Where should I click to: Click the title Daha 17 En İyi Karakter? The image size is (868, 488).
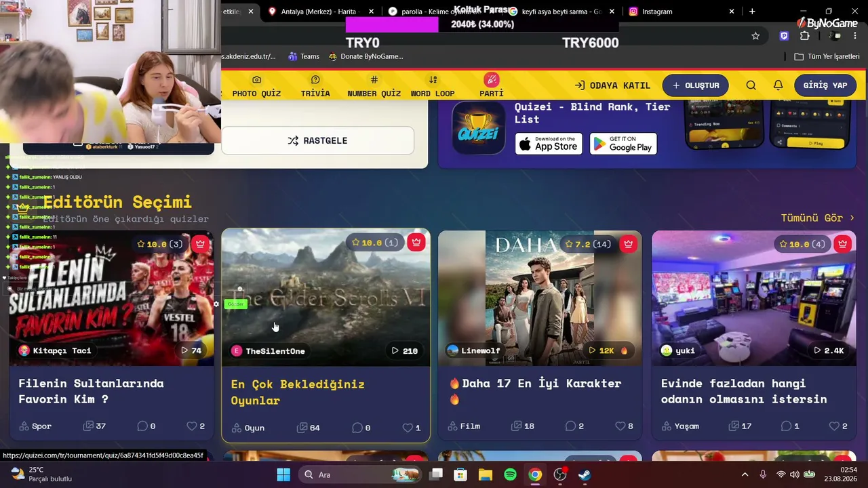[535, 391]
